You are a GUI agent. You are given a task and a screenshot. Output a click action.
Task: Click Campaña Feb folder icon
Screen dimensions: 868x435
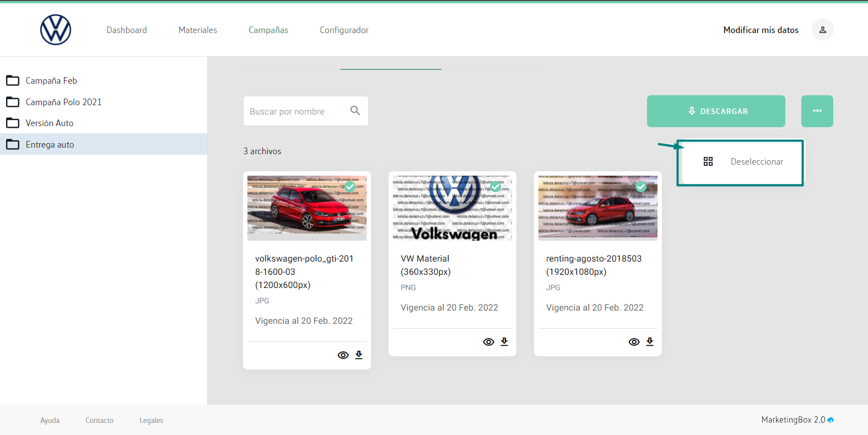click(x=13, y=80)
